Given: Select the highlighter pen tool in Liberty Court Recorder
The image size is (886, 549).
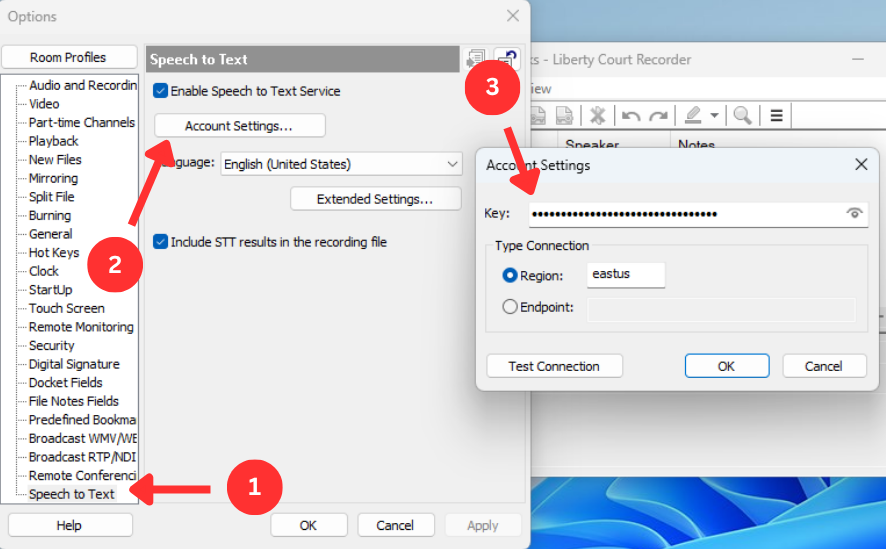Looking at the screenshot, I should click(693, 115).
